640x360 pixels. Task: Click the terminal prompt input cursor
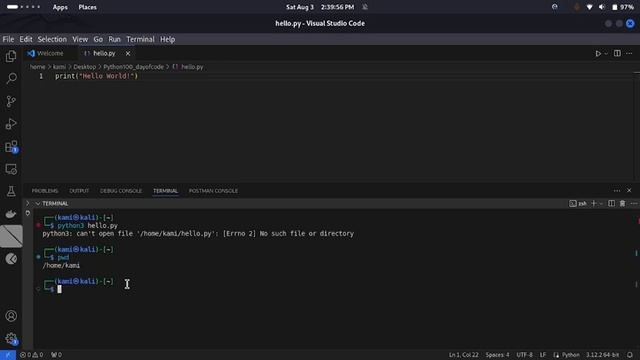coord(59,289)
